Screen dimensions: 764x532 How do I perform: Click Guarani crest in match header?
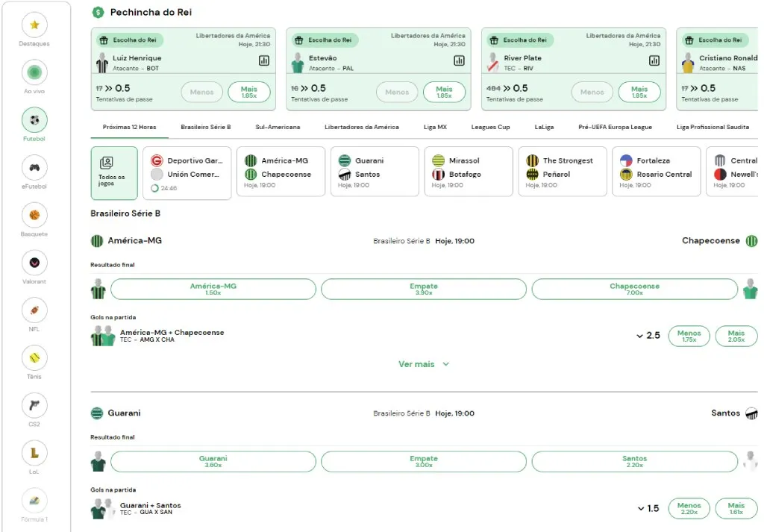[x=97, y=413]
